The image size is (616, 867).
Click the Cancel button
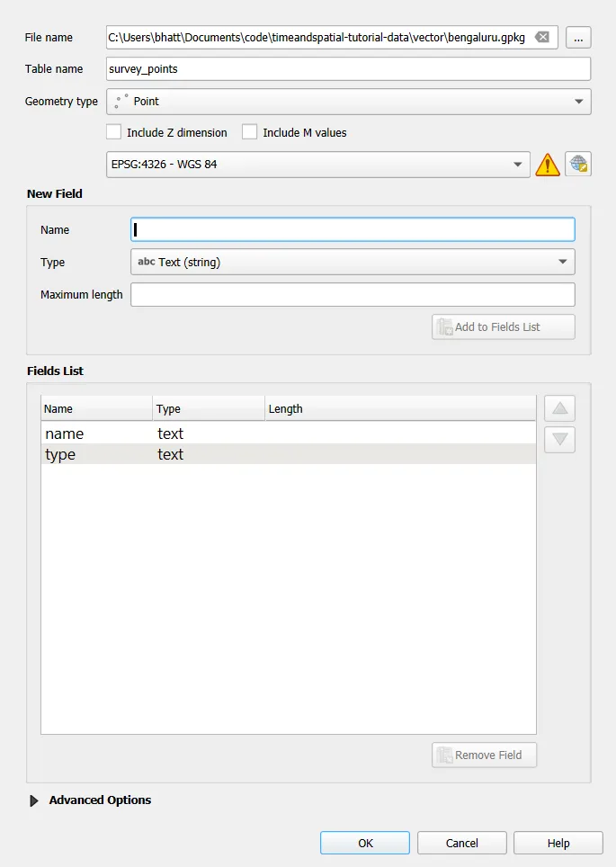[461, 843]
